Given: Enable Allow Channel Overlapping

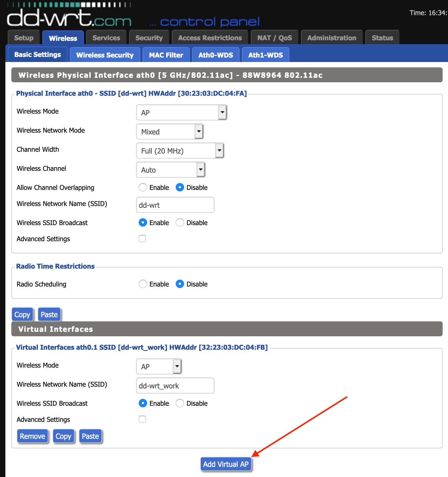Looking at the screenshot, I should point(143,187).
